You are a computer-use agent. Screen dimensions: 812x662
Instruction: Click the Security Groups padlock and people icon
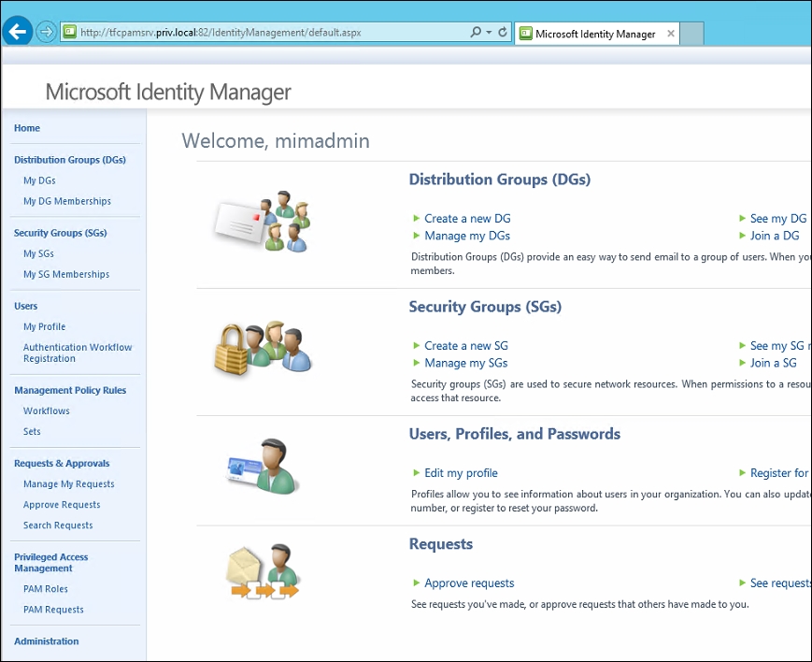coord(264,347)
